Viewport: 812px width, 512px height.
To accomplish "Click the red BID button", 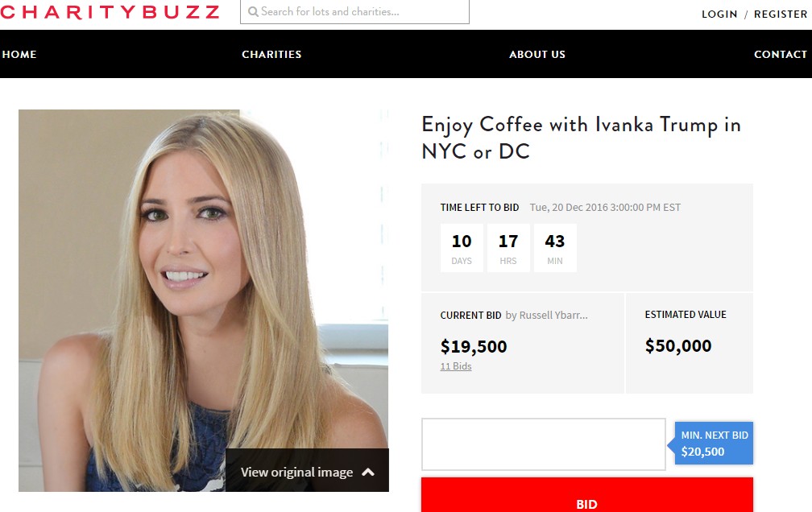I will 586,495.
